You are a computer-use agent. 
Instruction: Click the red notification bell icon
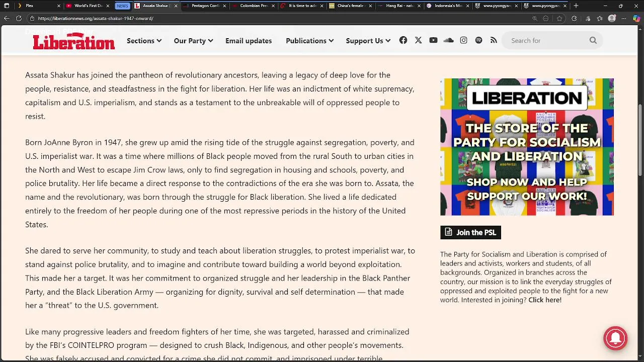coord(615,338)
